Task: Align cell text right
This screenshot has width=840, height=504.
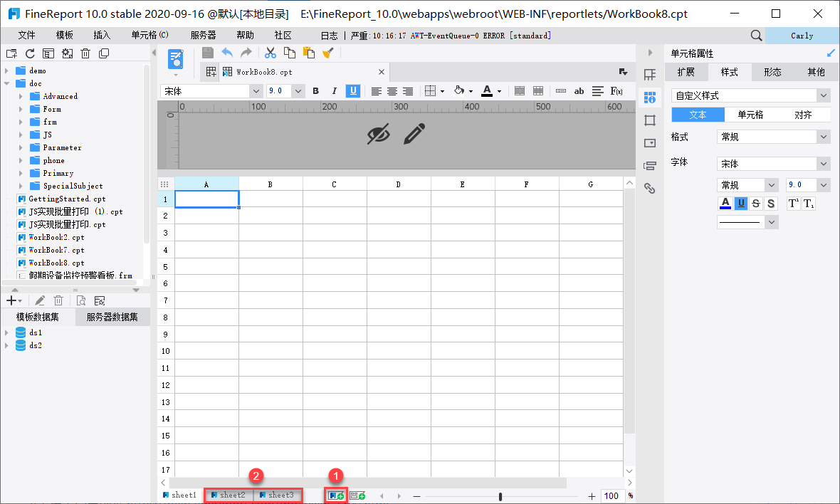Action: (408, 91)
